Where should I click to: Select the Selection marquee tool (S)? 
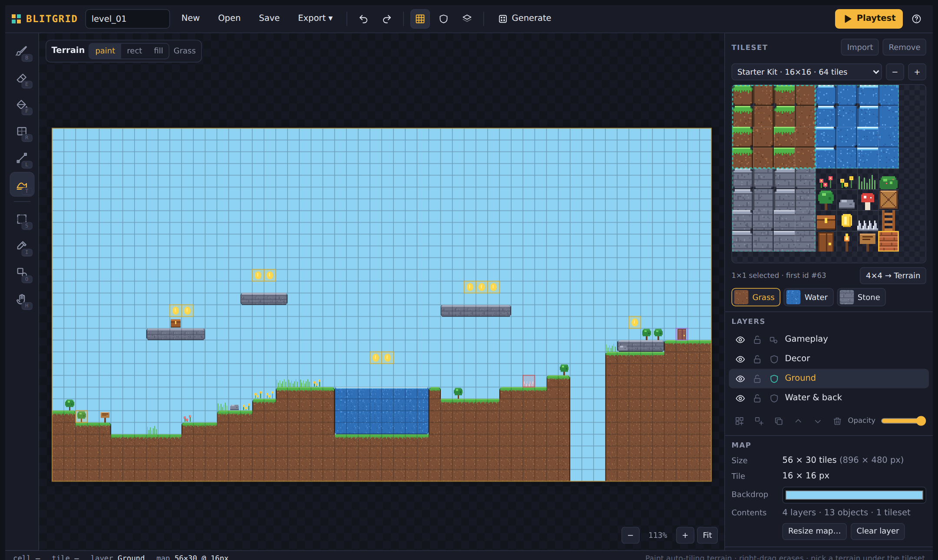coord(22,219)
